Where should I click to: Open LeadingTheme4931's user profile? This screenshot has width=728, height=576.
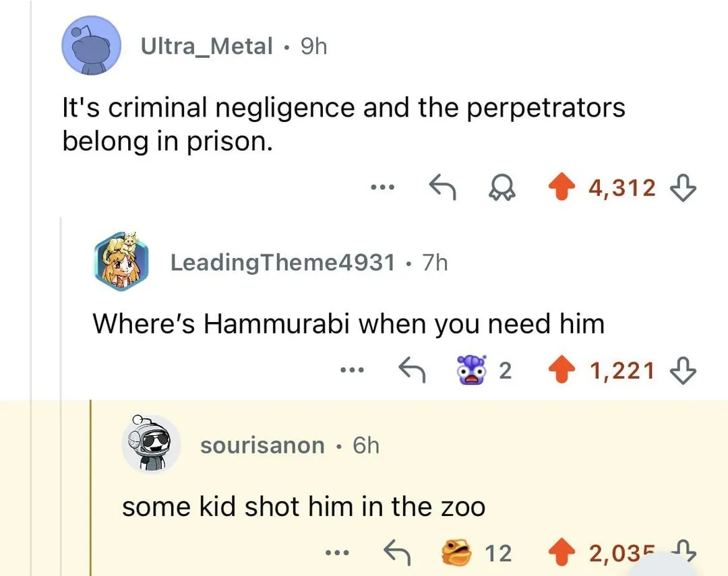(x=282, y=262)
